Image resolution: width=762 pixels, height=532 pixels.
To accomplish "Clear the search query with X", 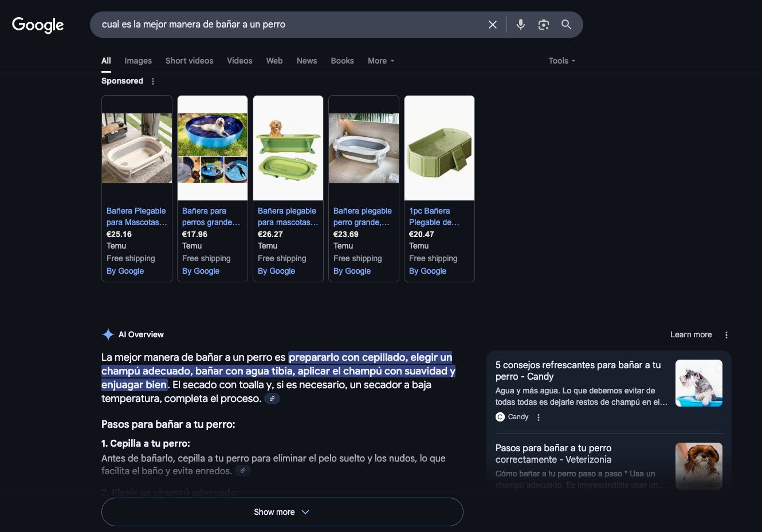I will point(493,25).
